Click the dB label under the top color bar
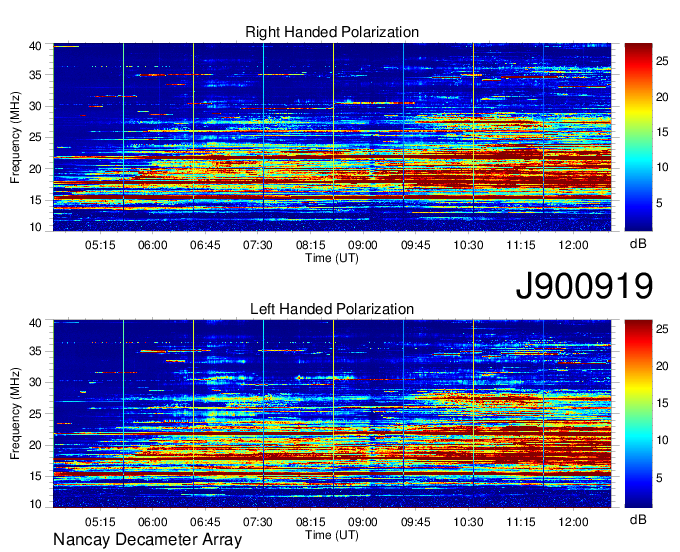The height and width of the screenshot is (552, 680). click(638, 244)
